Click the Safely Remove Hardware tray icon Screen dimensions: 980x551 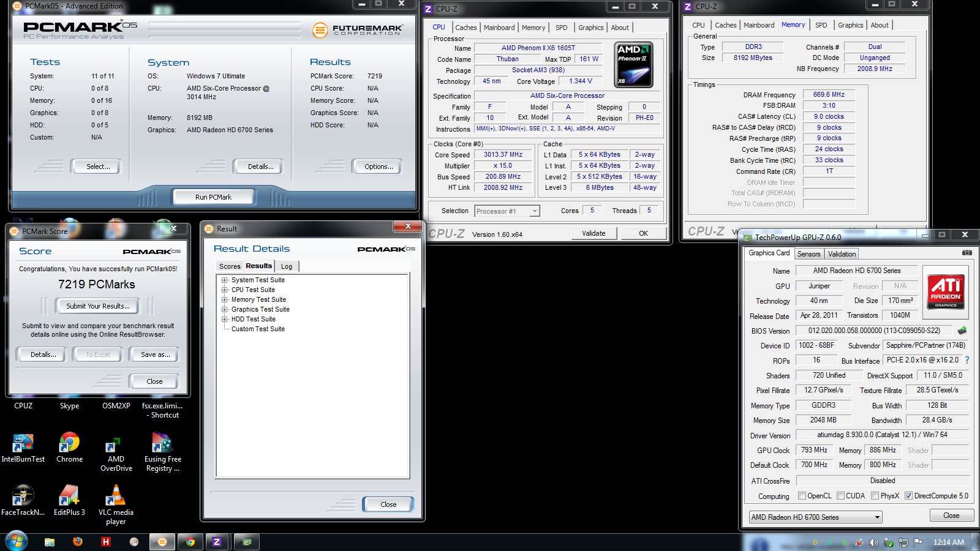coord(889,542)
